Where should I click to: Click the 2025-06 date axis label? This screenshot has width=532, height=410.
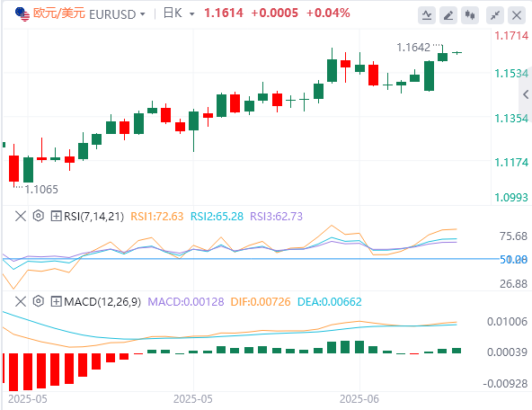pyautogui.click(x=359, y=399)
